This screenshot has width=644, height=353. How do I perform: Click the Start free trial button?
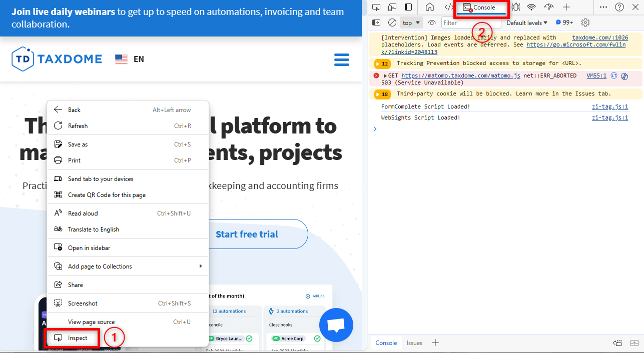(x=247, y=234)
